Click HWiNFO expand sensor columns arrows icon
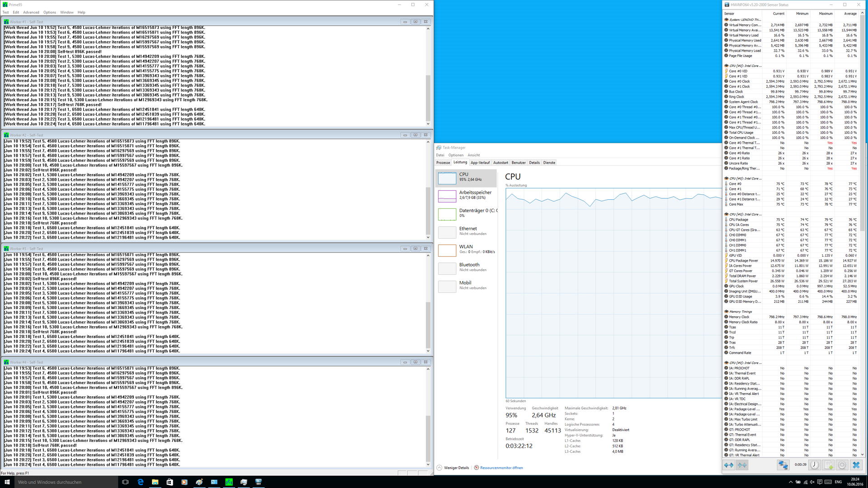868x488 pixels. 729,465
